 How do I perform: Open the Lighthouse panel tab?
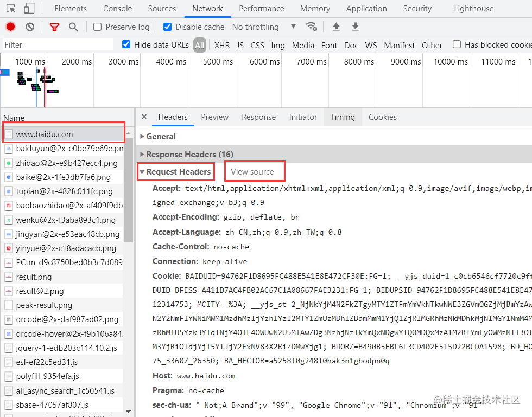(x=473, y=9)
